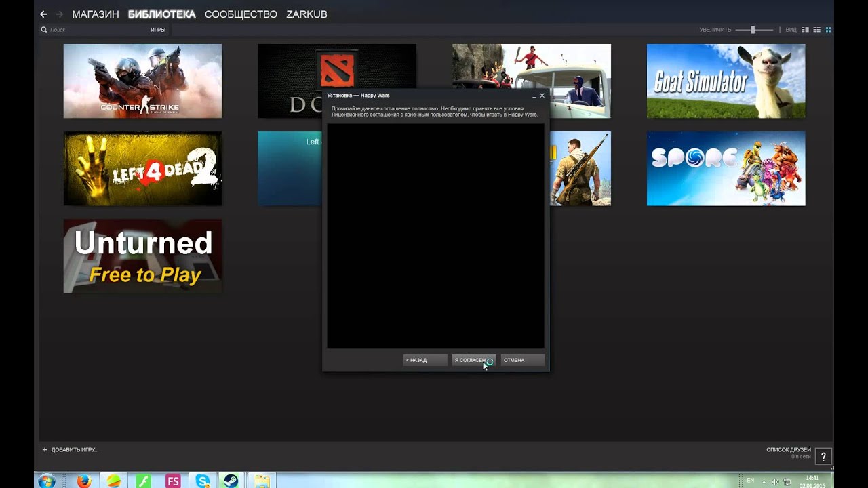Viewport: 868px width, 488px height.
Task: Adjust the УВЕЛИЧИТЬ zoom slider
Action: (753, 30)
